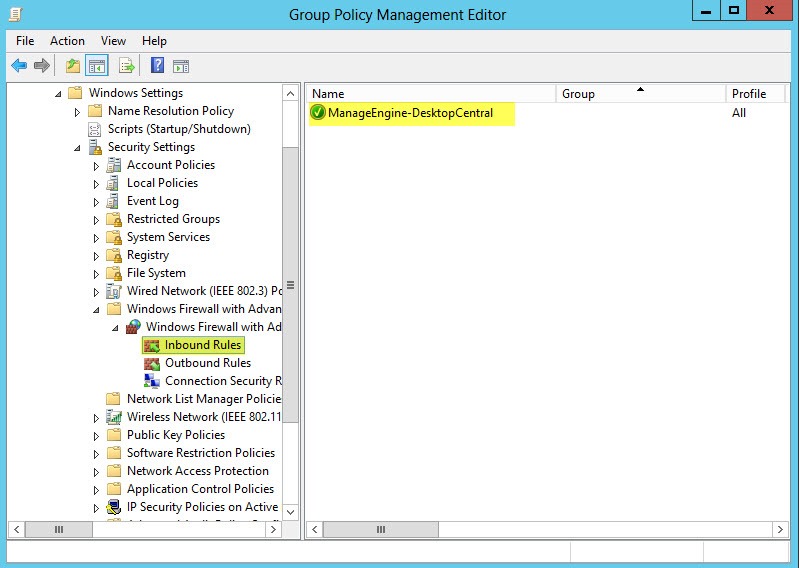Open Help via blue question-mark icon
The height and width of the screenshot is (568, 799).
coord(157,65)
